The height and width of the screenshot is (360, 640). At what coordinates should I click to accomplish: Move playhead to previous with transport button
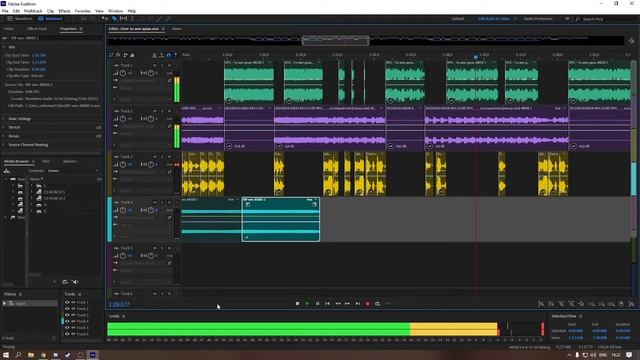point(327,304)
